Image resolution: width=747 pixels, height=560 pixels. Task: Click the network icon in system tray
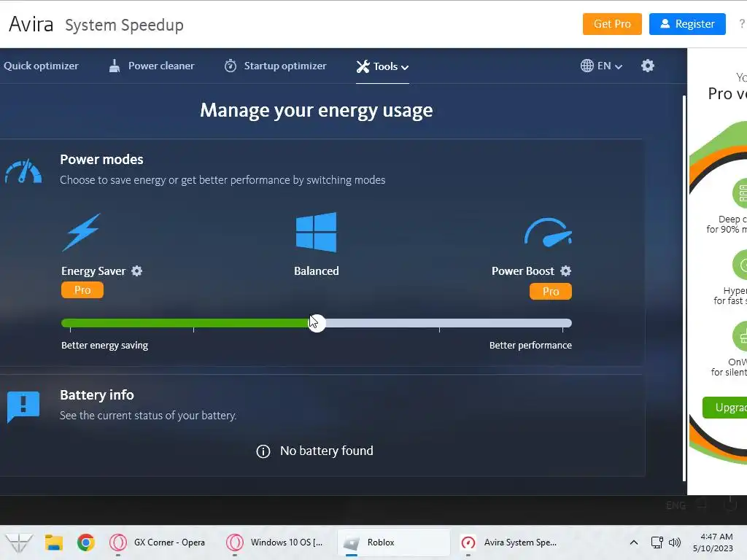click(657, 542)
